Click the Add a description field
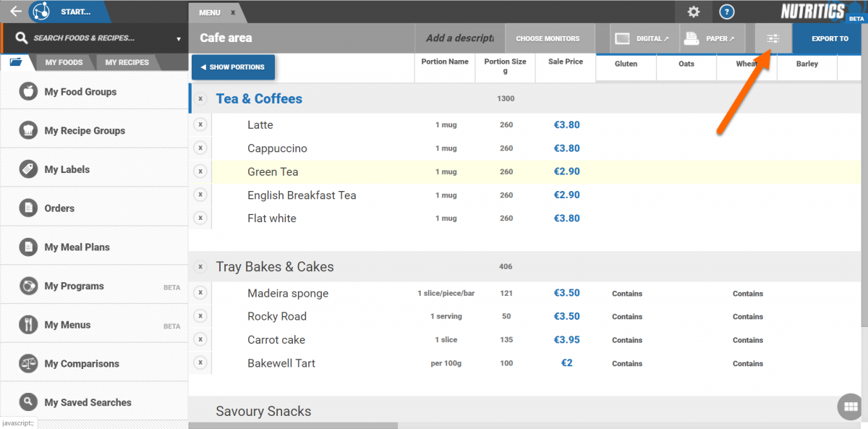The height and width of the screenshot is (429, 868). (459, 39)
